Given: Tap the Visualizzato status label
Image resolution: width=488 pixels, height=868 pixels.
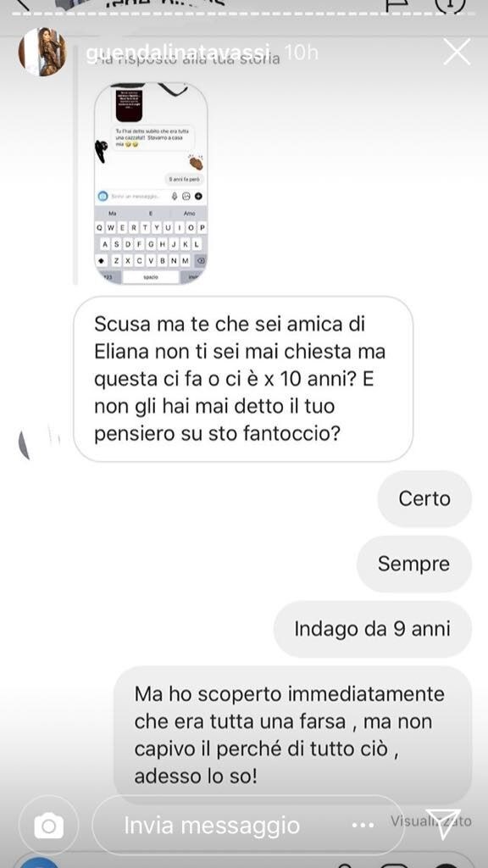Looking at the screenshot, I should (x=431, y=821).
